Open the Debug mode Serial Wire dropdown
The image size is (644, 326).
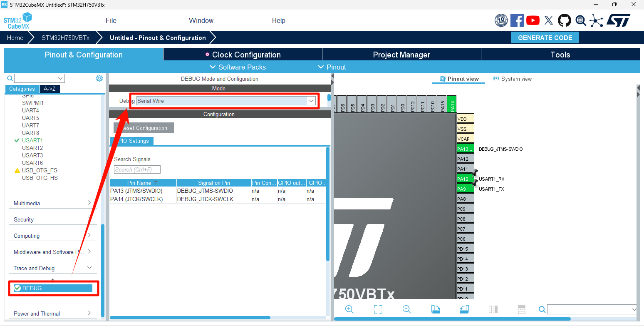tap(226, 101)
